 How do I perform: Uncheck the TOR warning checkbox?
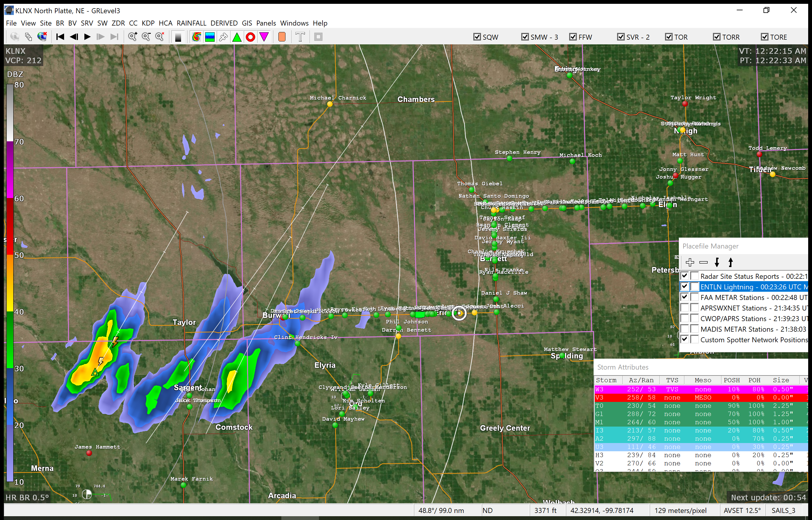click(x=669, y=37)
